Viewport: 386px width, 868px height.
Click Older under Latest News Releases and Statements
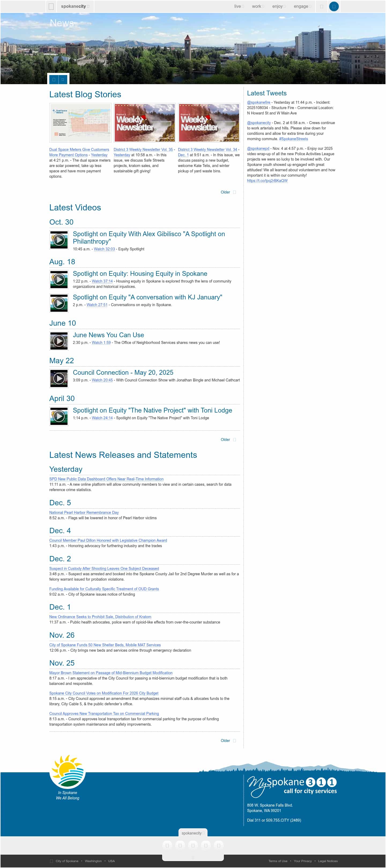pos(228,741)
